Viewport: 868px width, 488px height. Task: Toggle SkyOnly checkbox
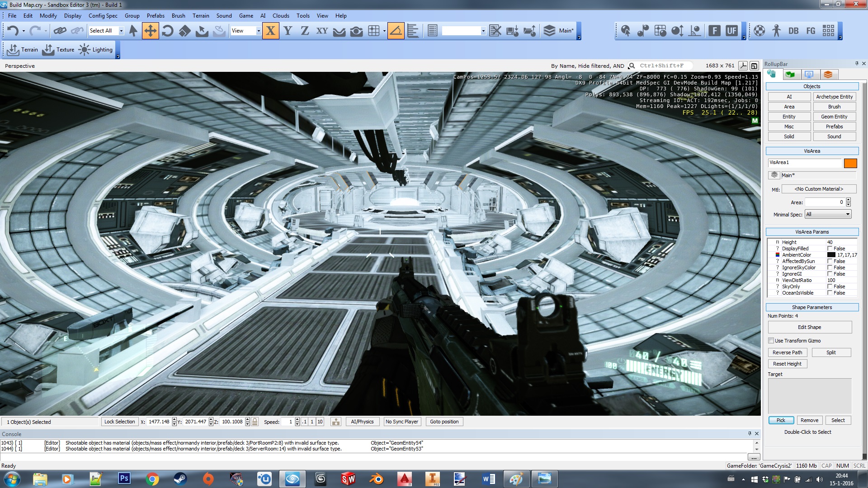click(830, 286)
